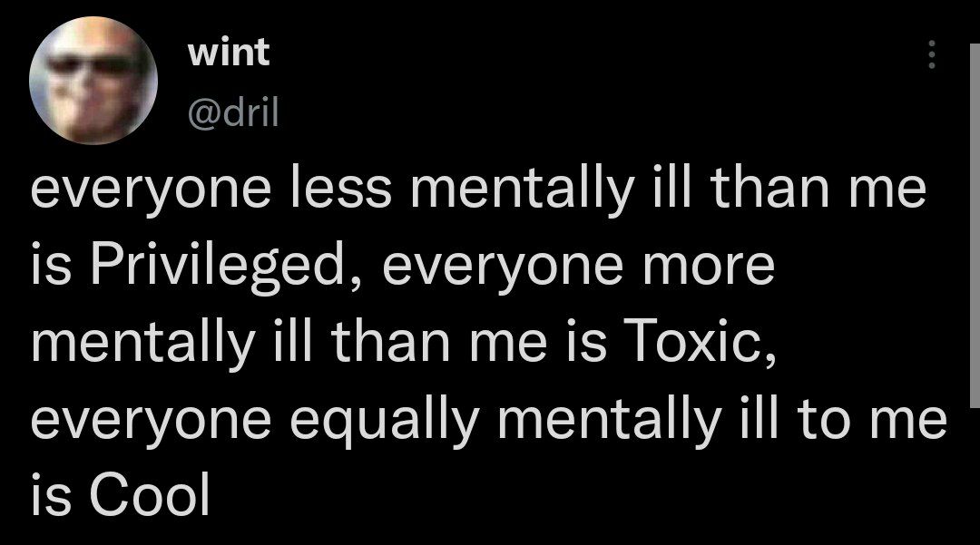
Task: Open the wint display name link
Action: (x=229, y=53)
